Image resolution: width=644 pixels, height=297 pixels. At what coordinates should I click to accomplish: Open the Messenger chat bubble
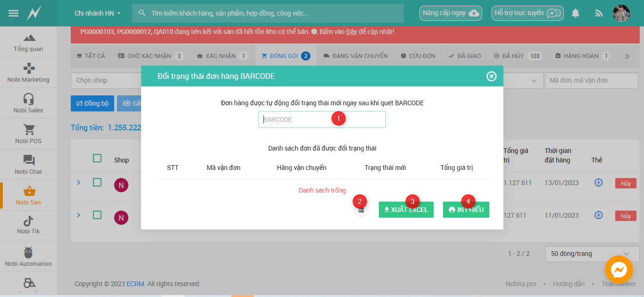click(x=619, y=270)
